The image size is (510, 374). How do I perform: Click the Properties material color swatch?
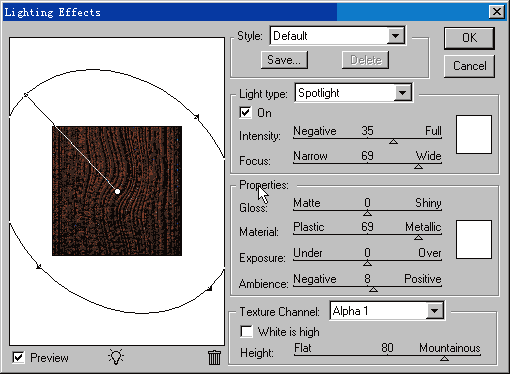(x=474, y=239)
